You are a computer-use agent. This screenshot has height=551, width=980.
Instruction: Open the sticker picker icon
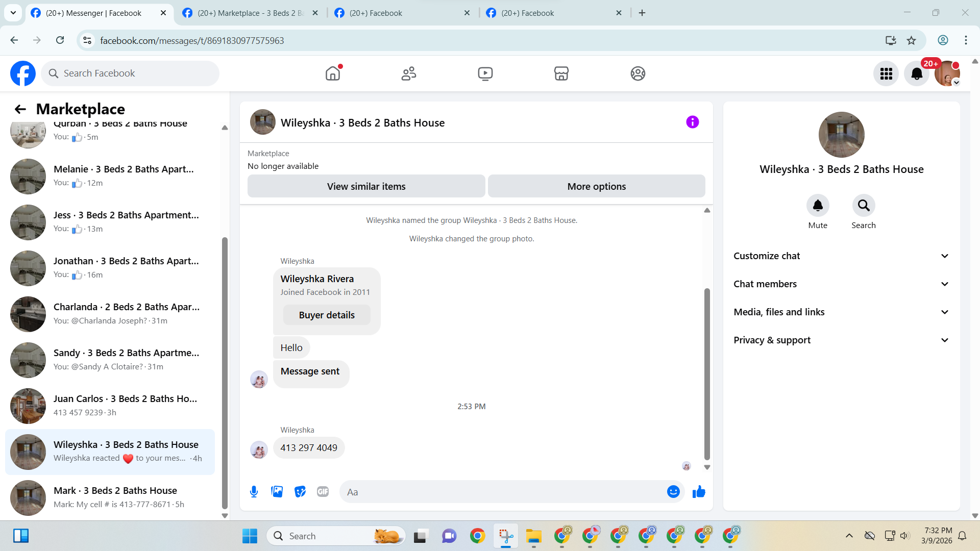click(300, 492)
